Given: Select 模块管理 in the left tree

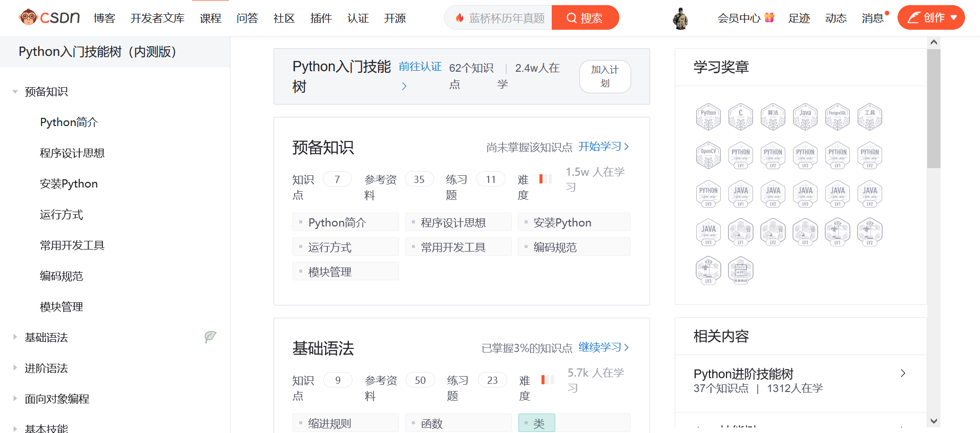Looking at the screenshot, I should [61, 307].
